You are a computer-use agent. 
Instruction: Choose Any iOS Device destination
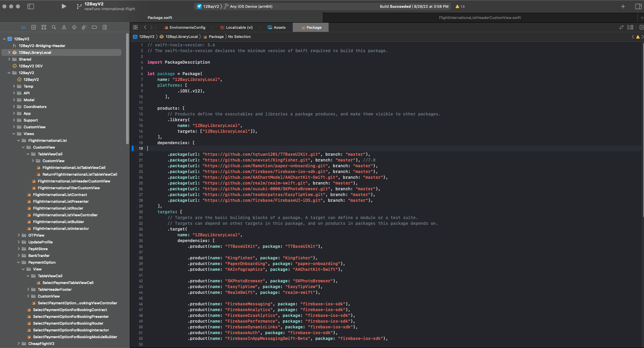(248, 6)
